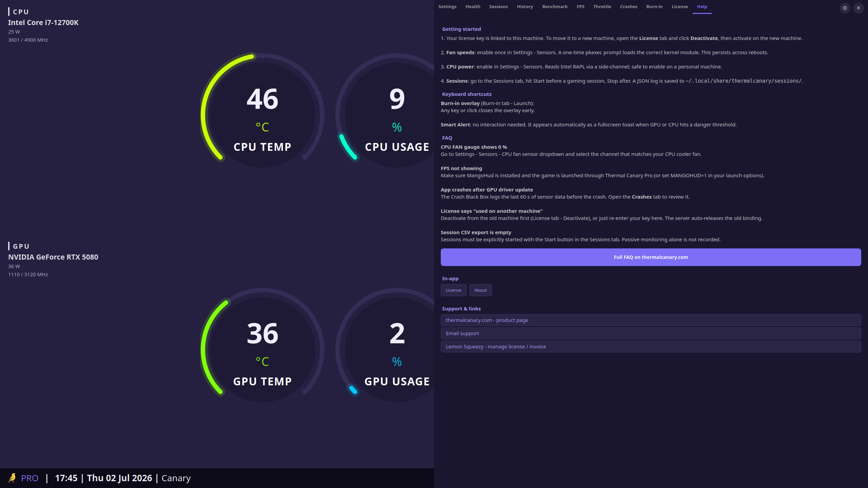Open the Burn-in tab
The width and height of the screenshot is (868, 488).
point(654,6)
